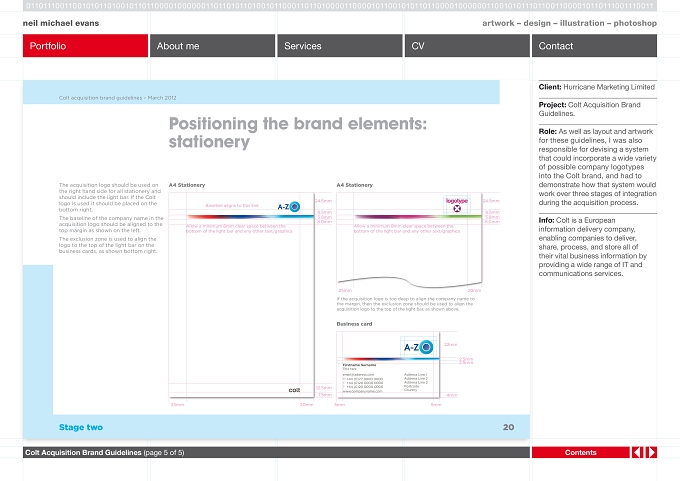Open the Contact page tab
680x481 pixels.
(x=594, y=46)
